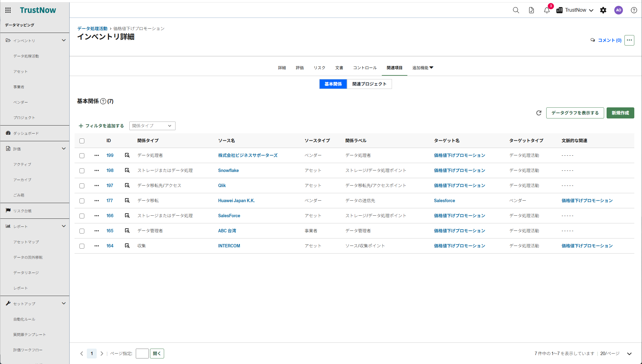The width and height of the screenshot is (642, 364).
Task: Open the settings gear icon
Action: tap(603, 10)
